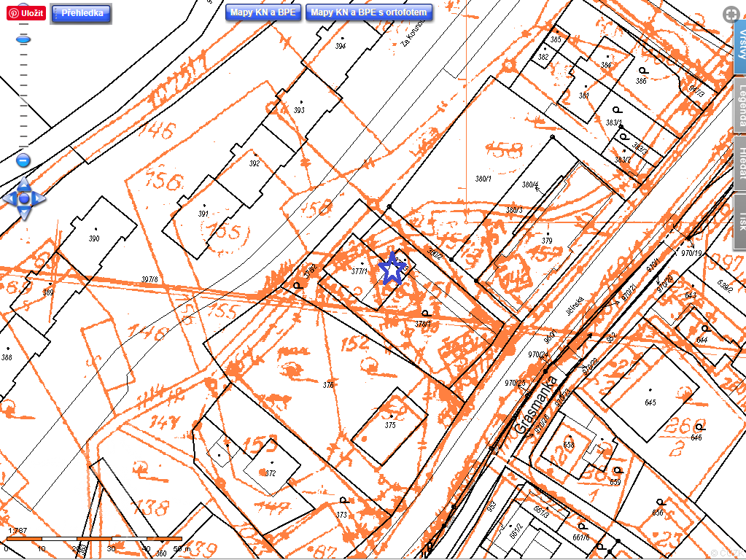Click the fullscreen extent icon

pyautogui.click(x=730, y=14)
